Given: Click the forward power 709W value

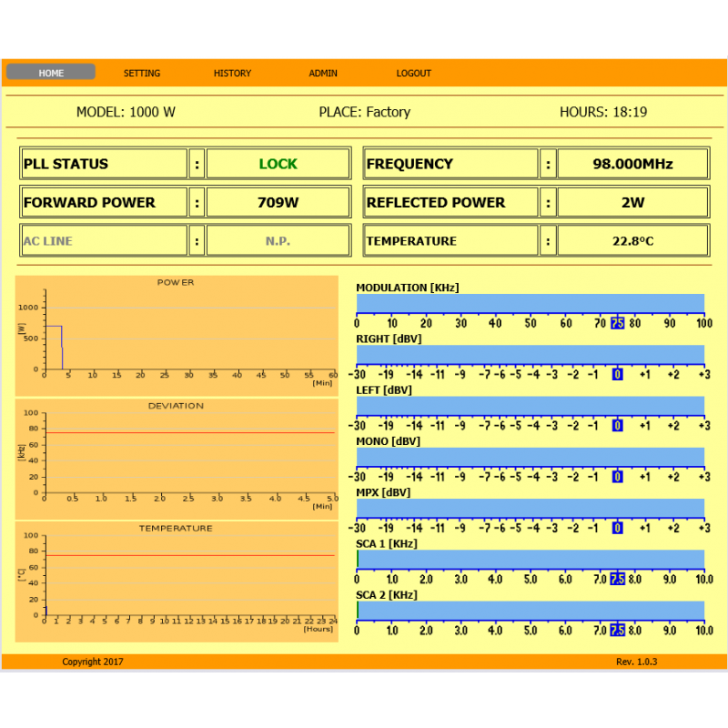Looking at the screenshot, I should coord(278,202).
